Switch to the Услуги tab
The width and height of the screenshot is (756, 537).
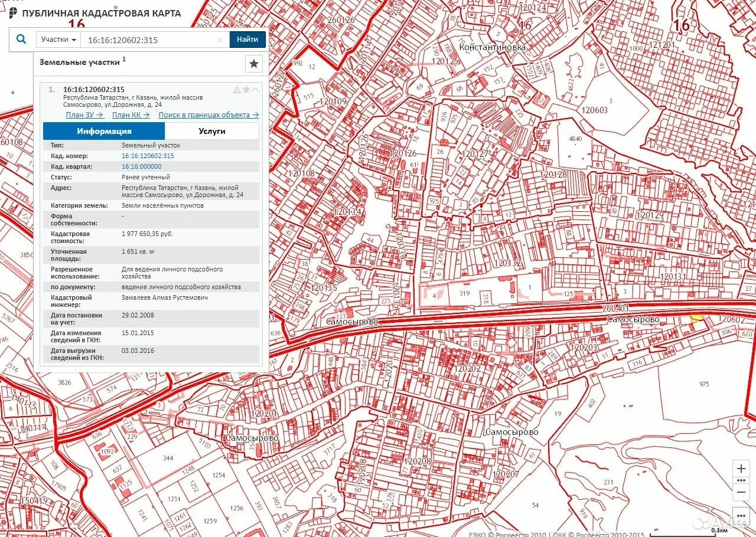click(212, 131)
